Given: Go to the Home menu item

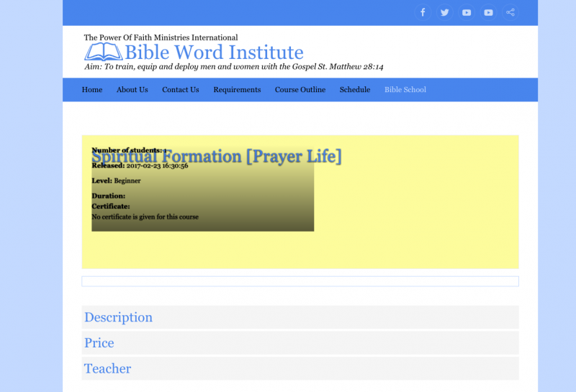Looking at the screenshot, I should (92, 90).
